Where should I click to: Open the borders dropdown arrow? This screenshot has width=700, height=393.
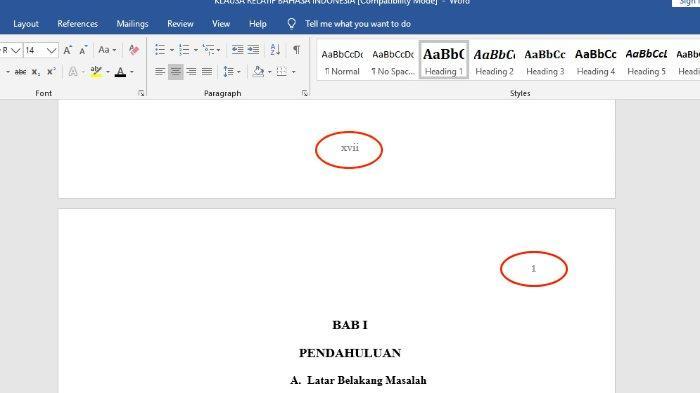point(293,72)
